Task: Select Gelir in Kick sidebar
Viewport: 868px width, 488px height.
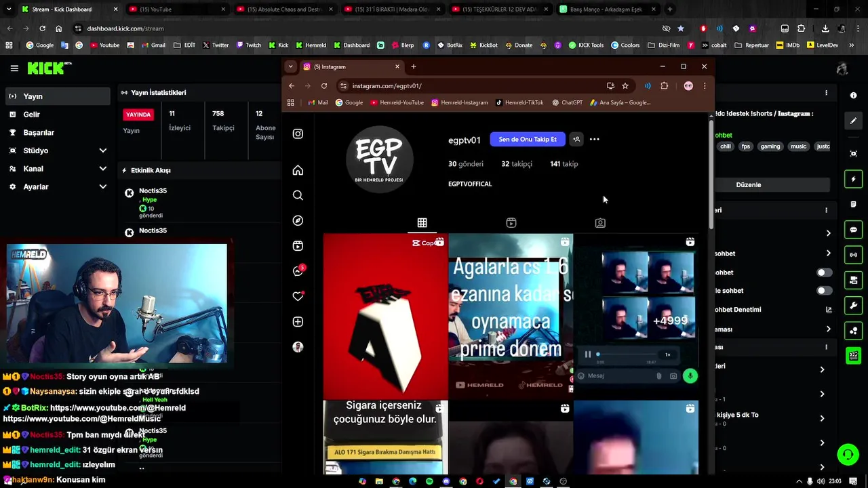Action: click(57, 115)
